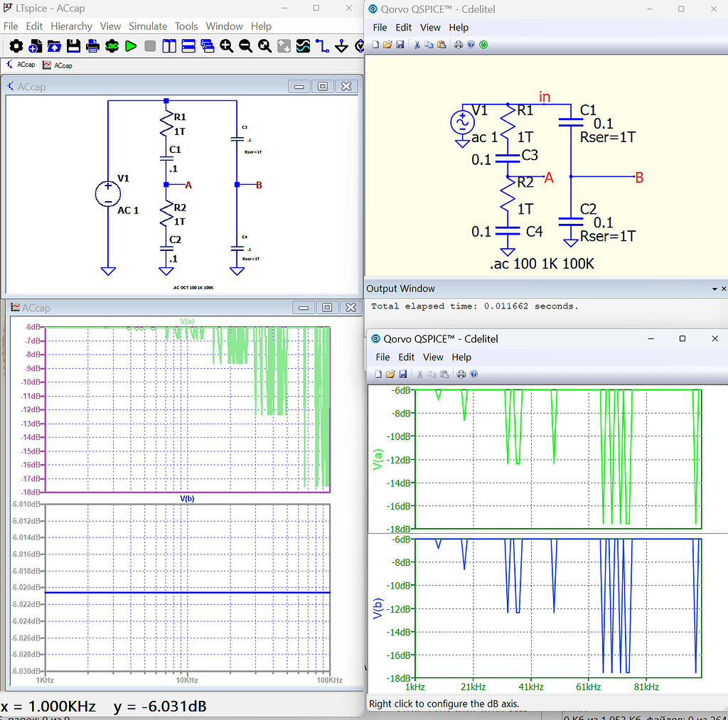
Task: Open the Output Window dropdown arrow
Action: (714, 289)
